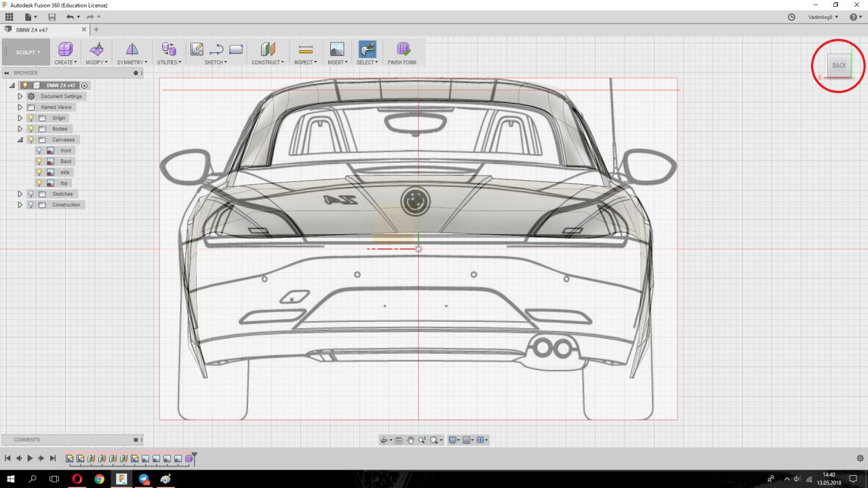This screenshot has height=488, width=868.
Task: Select the Construction folder in browser
Action: 66,205
